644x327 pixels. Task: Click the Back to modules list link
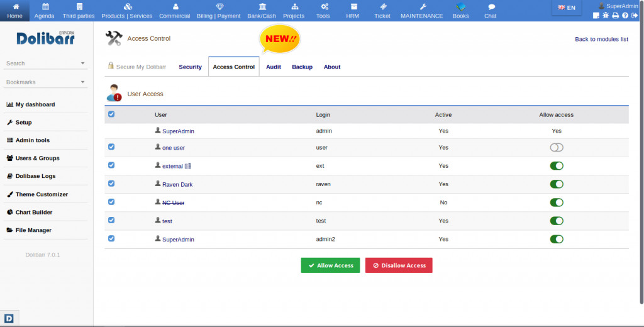tap(601, 39)
